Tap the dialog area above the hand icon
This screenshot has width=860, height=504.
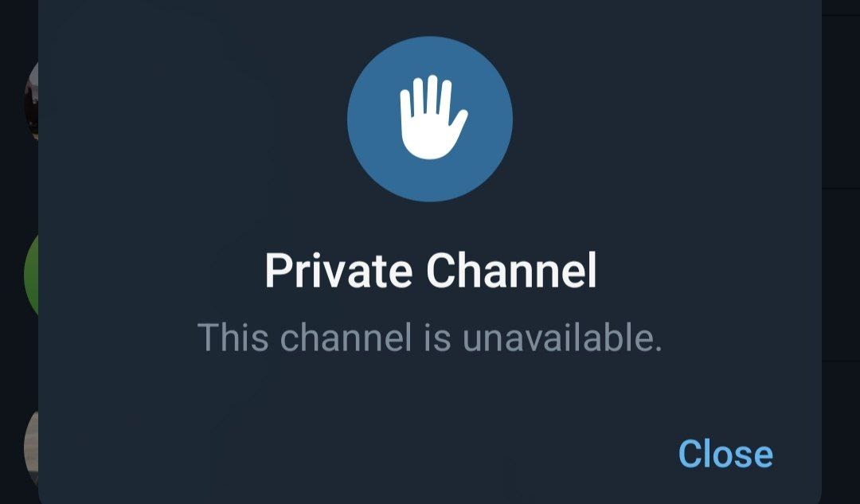[x=430, y=17]
